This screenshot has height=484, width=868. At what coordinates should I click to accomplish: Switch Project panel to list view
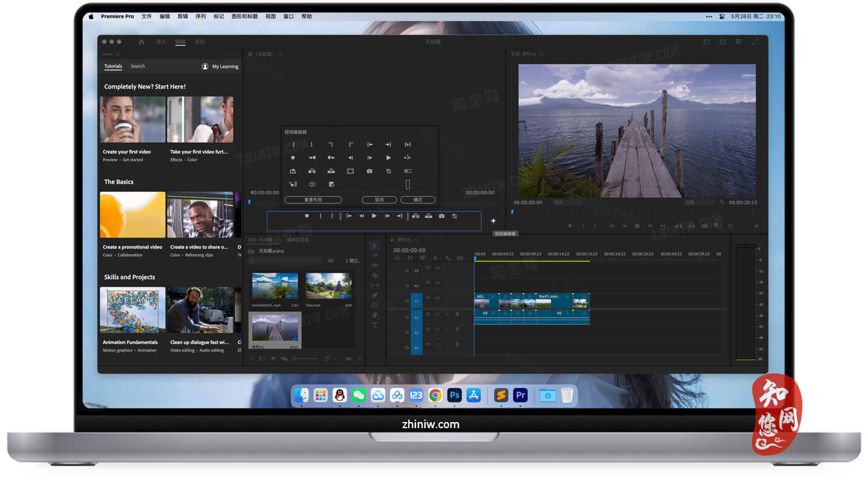point(262,359)
